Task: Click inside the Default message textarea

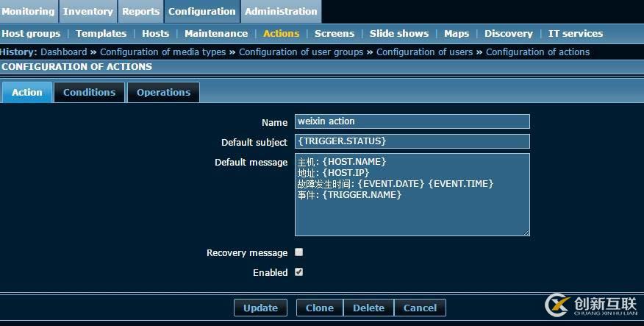Action: [412, 194]
